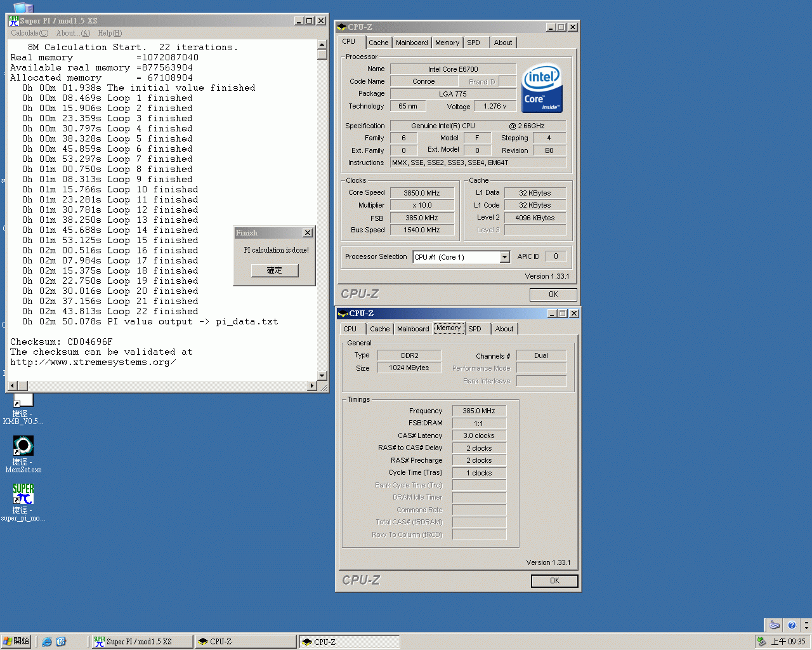Expand the Processor Selection dropdown
This screenshot has height=650, width=812.
click(505, 257)
